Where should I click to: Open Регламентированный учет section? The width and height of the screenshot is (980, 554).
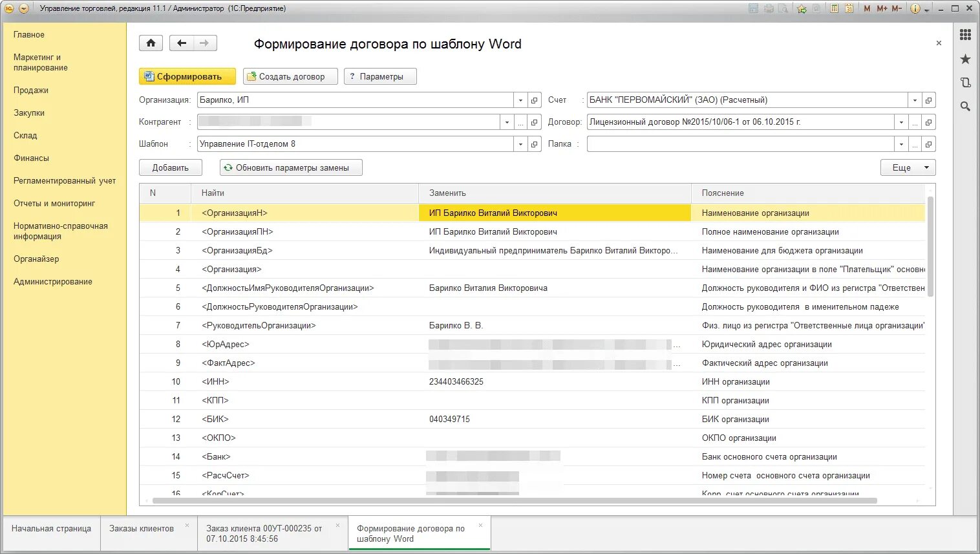pyautogui.click(x=65, y=181)
